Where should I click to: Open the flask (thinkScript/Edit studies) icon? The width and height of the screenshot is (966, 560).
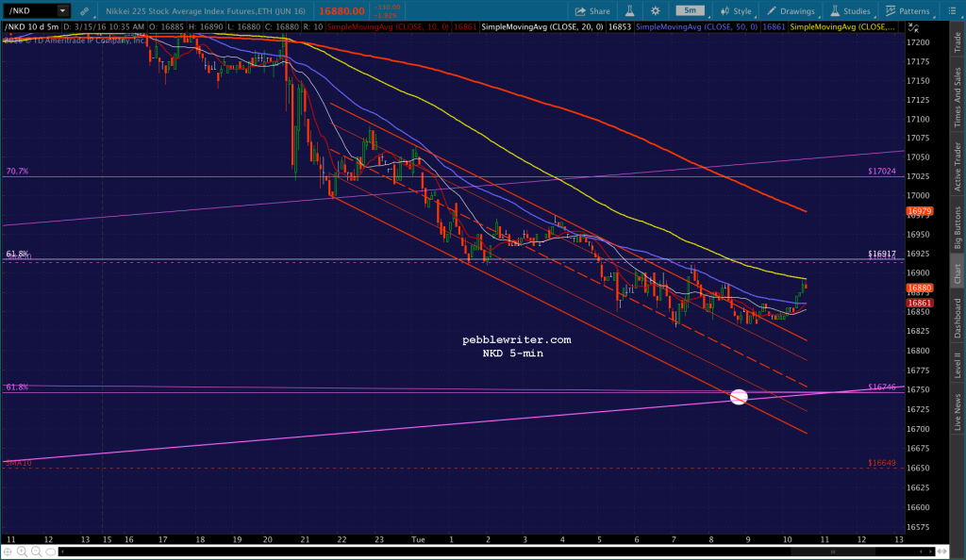629,11
